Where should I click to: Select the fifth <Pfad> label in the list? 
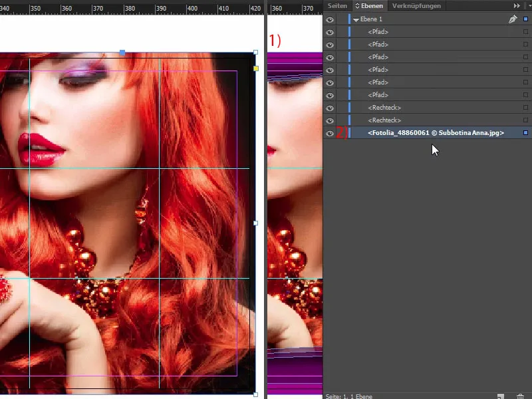coord(378,82)
